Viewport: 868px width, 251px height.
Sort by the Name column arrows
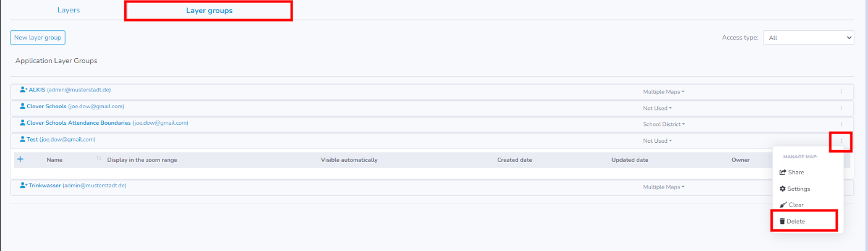(x=99, y=160)
